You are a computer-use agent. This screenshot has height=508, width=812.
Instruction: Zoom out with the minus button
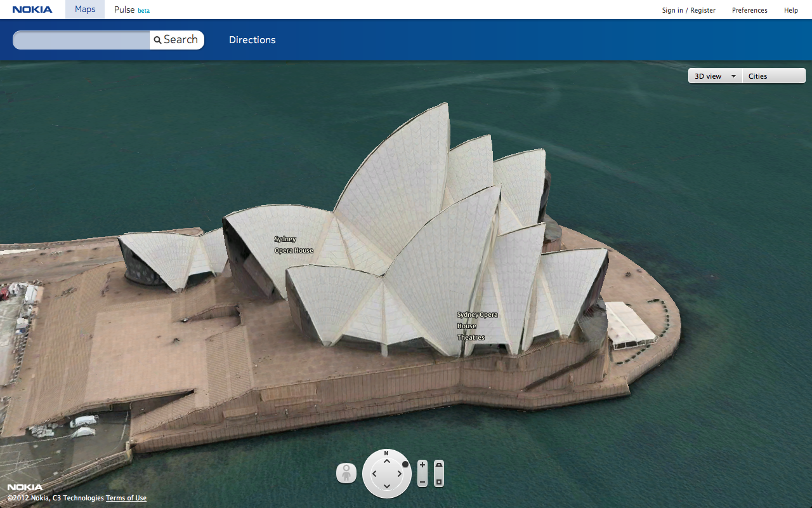coord(422,482)
